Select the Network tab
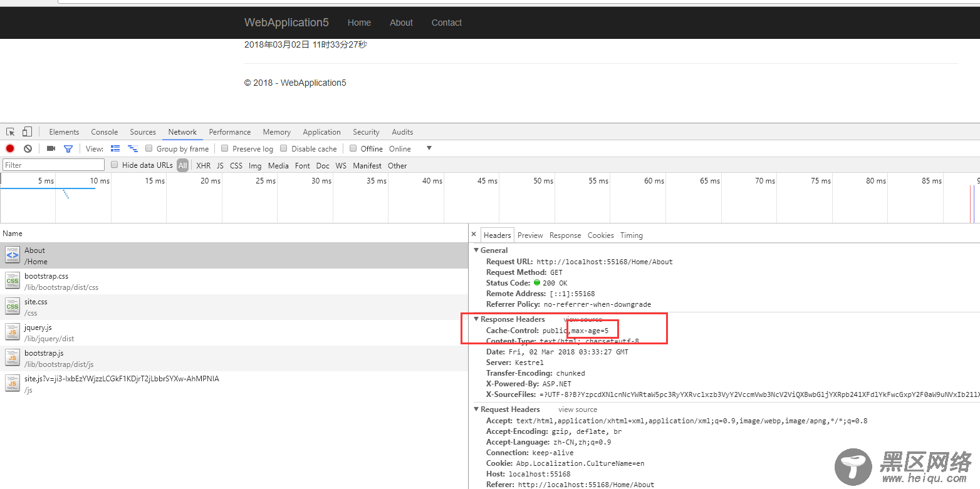The width and height of the screenshot is (980, 489). click(182, 132)
